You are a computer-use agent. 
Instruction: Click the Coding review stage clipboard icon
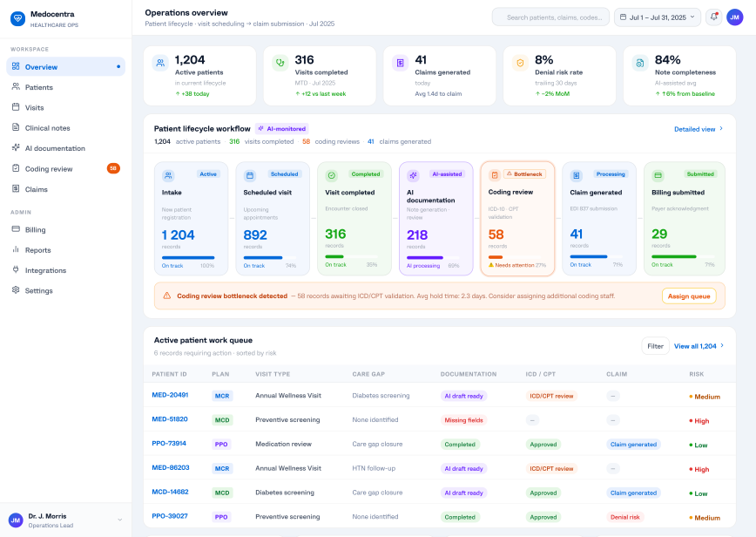494,175
